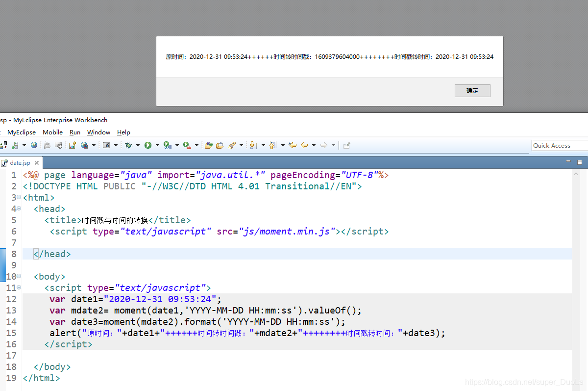Image resolution: width=588 pixels, height=391 pixels.
Task: Collapse the html fold on line 3
Action: [x=19, y=197]
